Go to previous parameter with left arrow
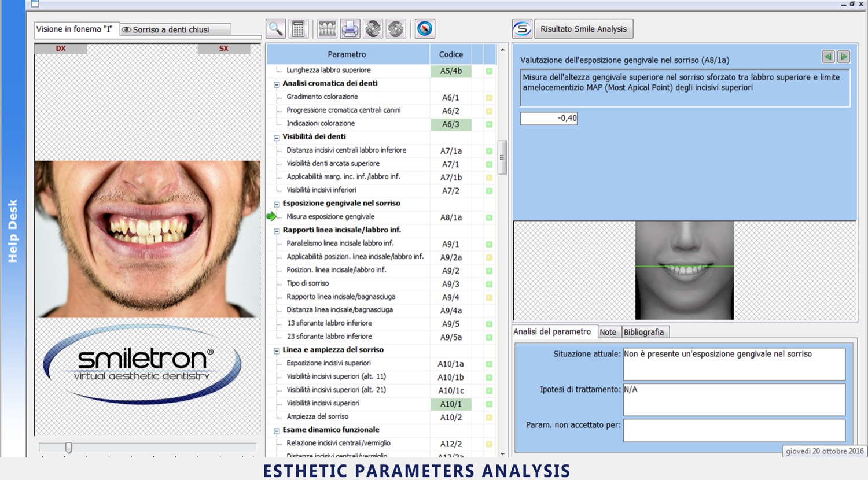The width and height of the screenshot is (868, 480). [x=828, y=57]
